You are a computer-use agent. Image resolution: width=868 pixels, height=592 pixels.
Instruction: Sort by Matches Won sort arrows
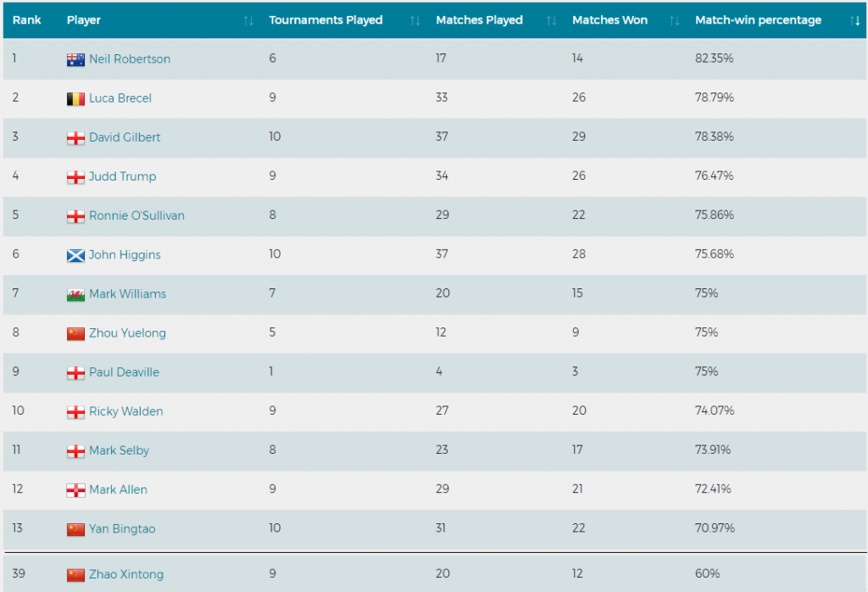click(674, 20)
